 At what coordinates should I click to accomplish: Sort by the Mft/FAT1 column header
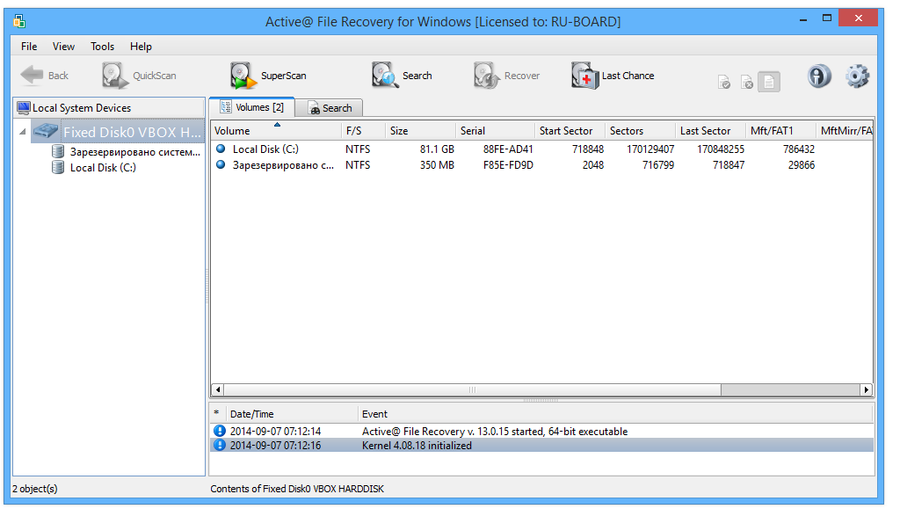(781, 131)
